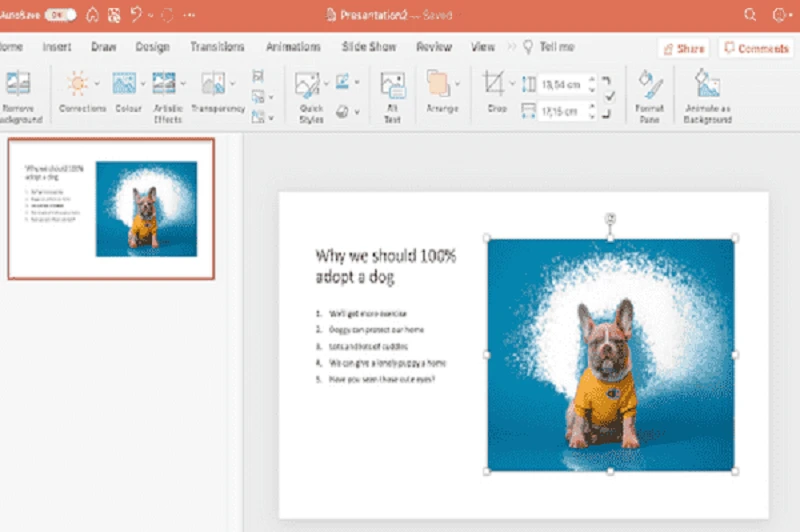Switch to the Design tab
Viewport: 800px width, 532px height.
point(152,47)
